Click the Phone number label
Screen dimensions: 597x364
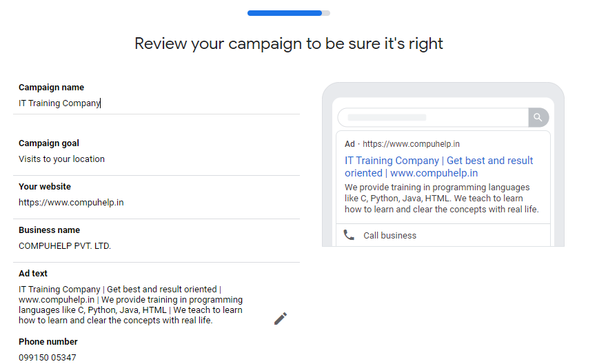pos(48,342)
